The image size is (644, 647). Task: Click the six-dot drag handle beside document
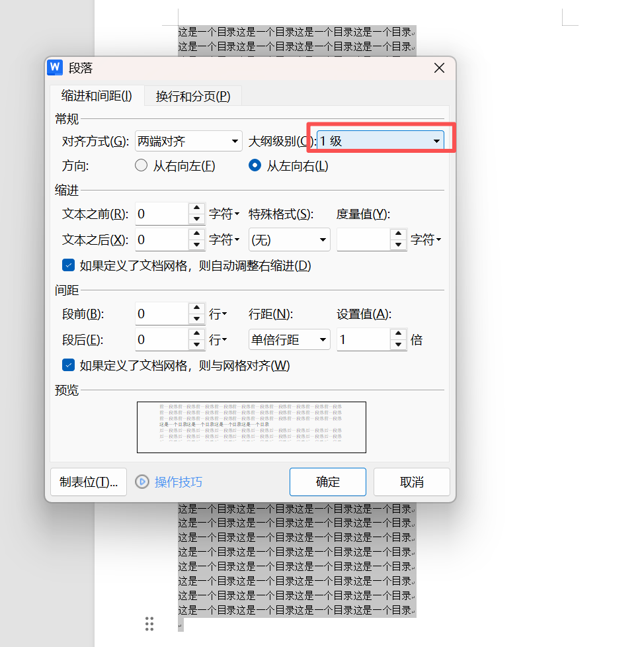[149, 623]
